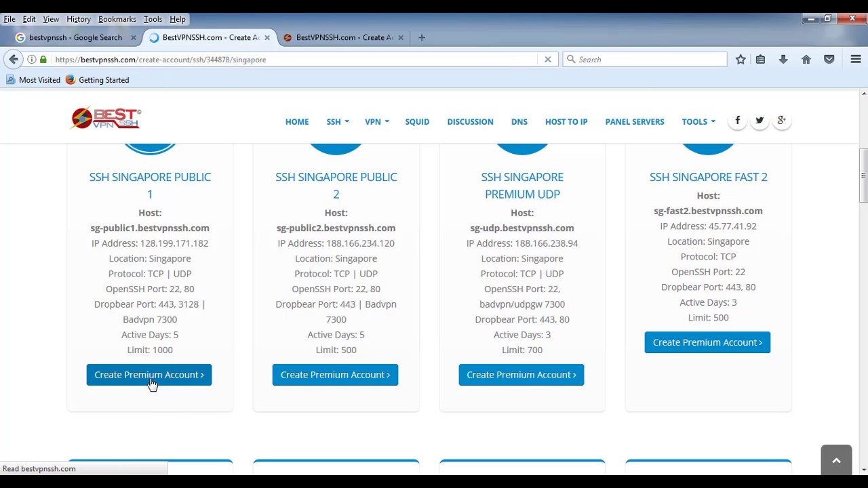This screenshot has width=868, height=488.
Task: Open the Help menu
Action: tap(178, 19)
